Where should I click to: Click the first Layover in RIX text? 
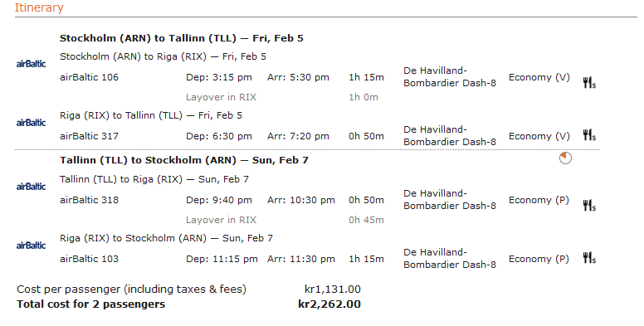pyautogui.click(x=221, y=97)
